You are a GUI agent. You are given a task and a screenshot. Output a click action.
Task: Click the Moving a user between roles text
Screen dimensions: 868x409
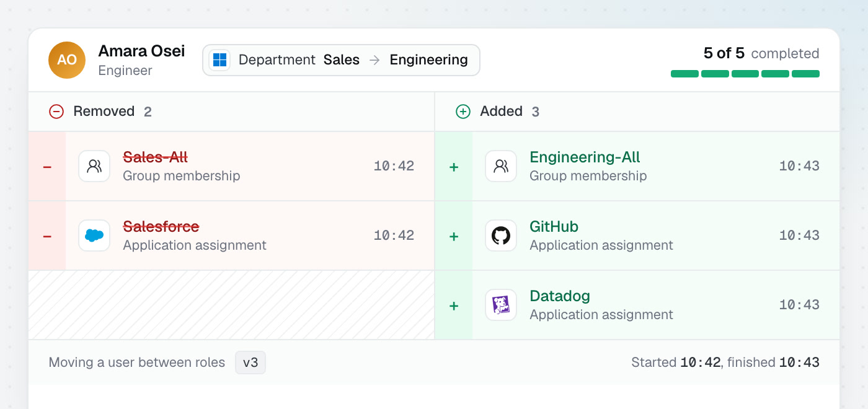pos(137,363)
